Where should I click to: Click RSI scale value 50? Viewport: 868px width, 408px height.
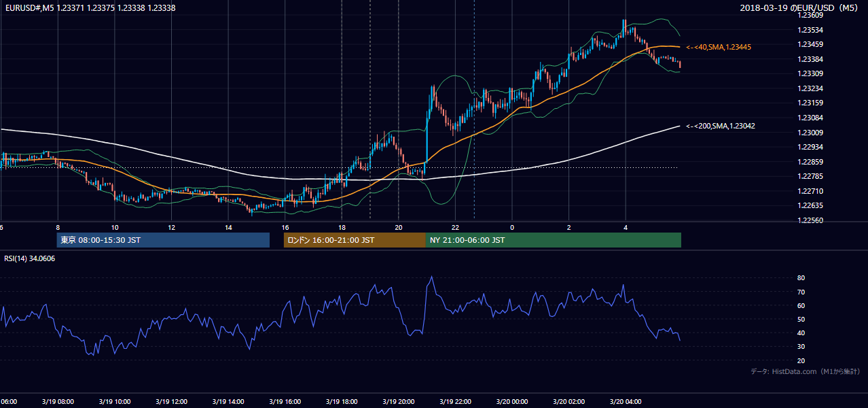click(801, 319)
